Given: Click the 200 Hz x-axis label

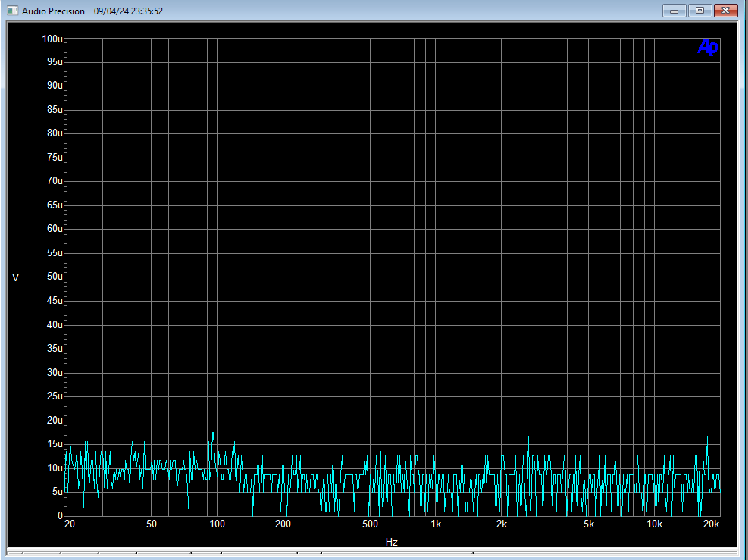Looking at the screenshot, I should (x=283, y=524).
